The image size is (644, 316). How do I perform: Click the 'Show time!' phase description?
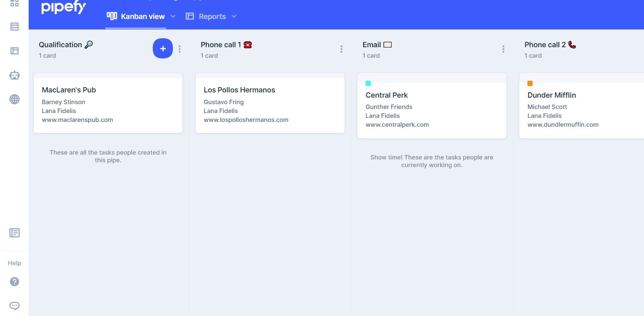point(432,161)
